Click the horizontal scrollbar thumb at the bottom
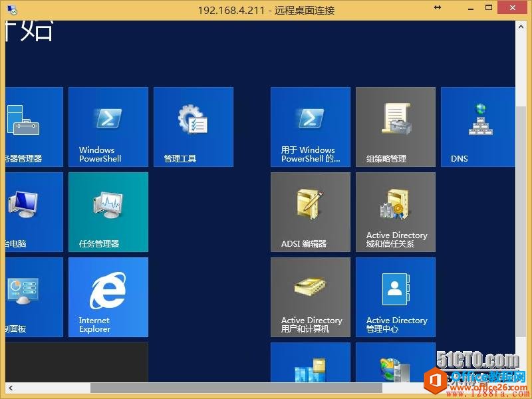The image size is (532, 399). [x=236, y=388]
